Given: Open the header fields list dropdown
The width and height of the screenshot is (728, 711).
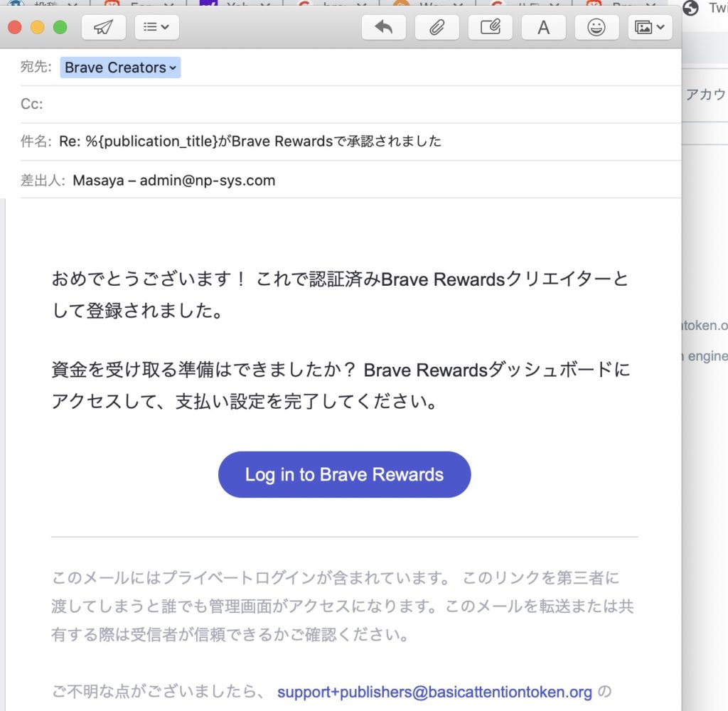Looking at the screenshot, I should [157, 28].
